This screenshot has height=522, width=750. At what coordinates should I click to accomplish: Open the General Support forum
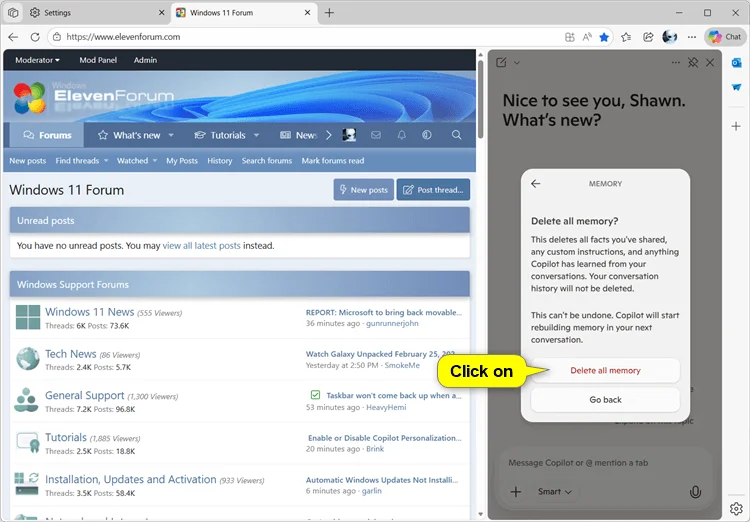pyautogui.click(x=85, y=396)
